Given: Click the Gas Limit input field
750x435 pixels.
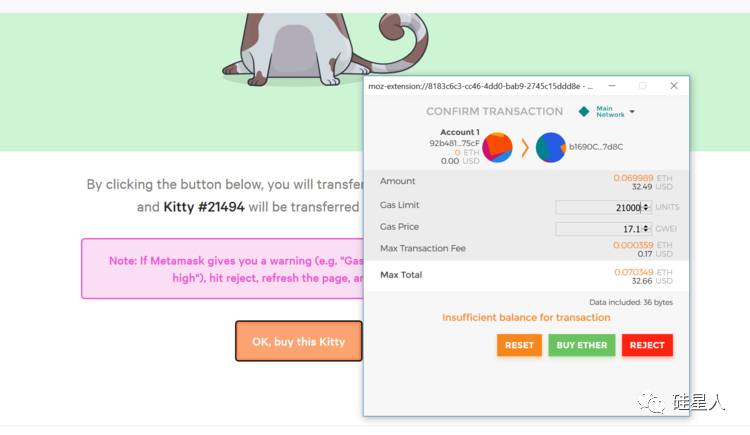Looking at the screenshot, I should [x=598, y=207].
